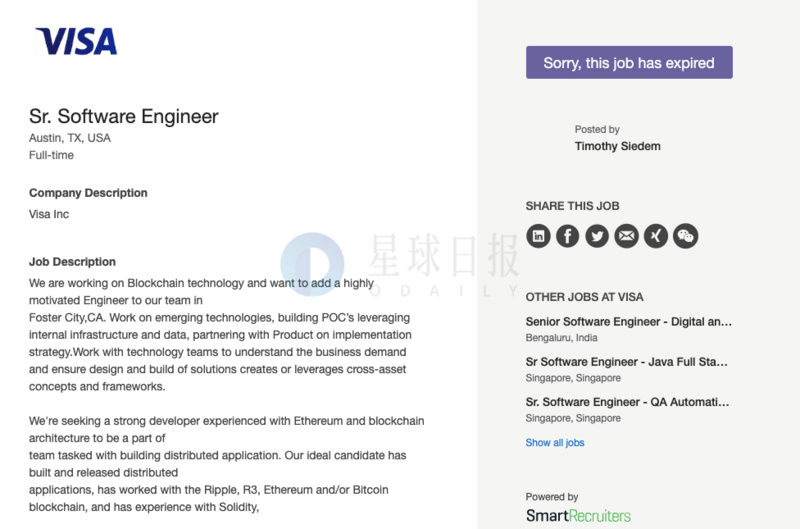This screenshot has height=529, width=800.
Task: Share this job on WeChat
Action: click(685, 236)
